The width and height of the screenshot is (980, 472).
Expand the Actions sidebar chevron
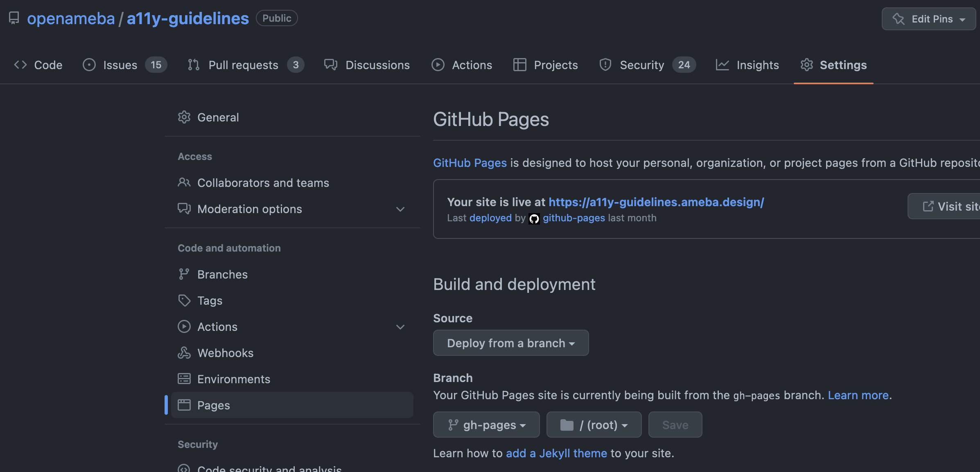400,327
